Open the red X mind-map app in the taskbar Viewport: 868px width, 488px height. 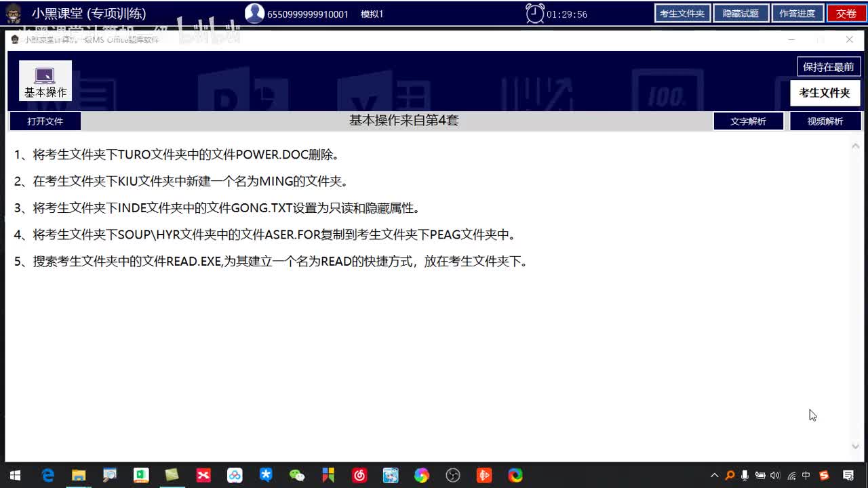click(203, 475)
